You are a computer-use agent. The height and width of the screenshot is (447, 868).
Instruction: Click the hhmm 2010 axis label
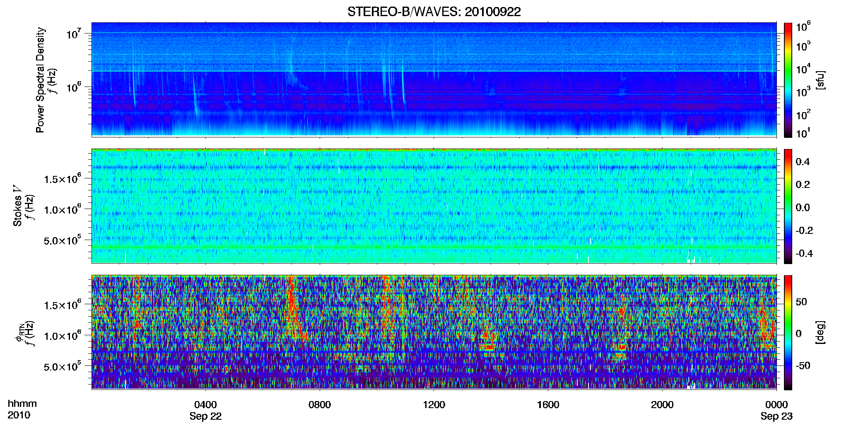[22, 409]
